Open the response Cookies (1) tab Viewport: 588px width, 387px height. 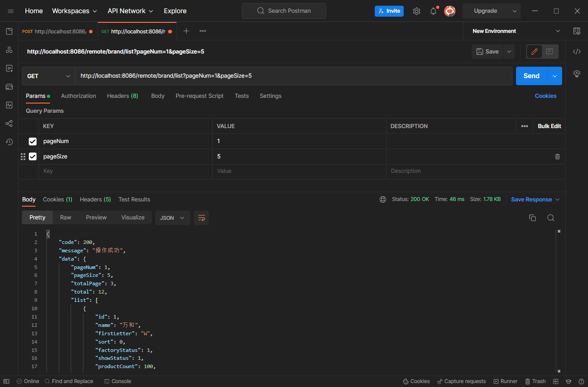57,199
